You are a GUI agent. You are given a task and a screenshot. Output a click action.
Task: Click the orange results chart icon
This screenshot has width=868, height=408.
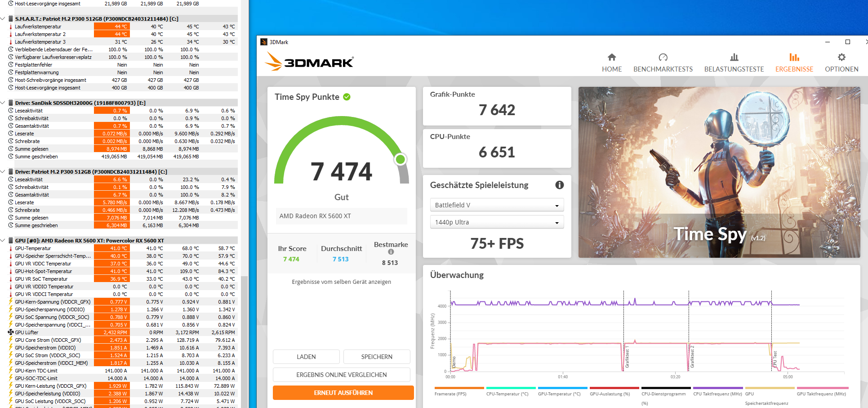pos(794,57)
